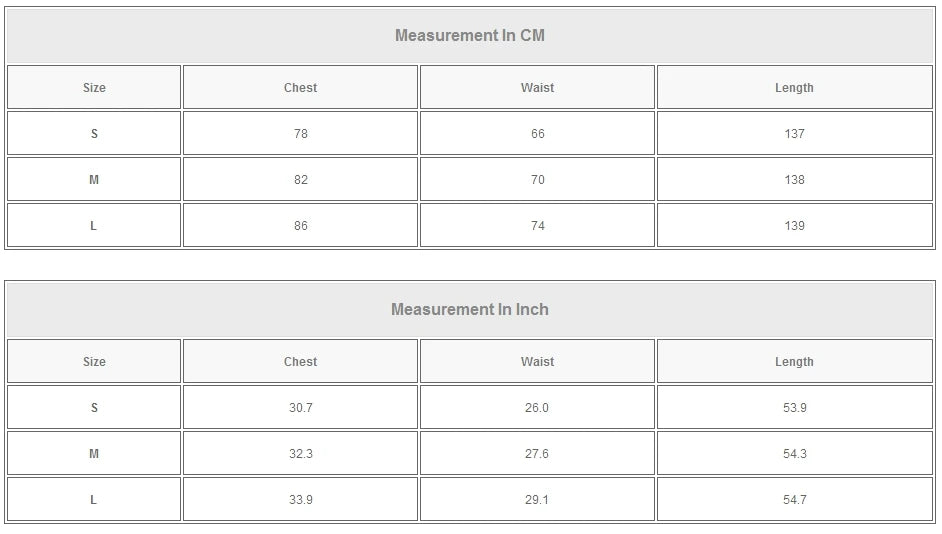
Task: Select the length value 54.7 cell
Action: click(x=795, y=500)
